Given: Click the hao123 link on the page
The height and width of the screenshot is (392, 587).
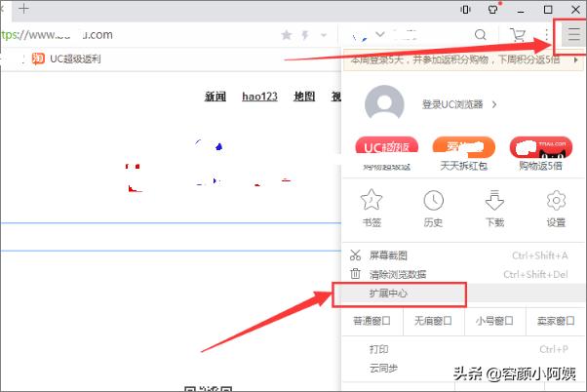Looking at the screenshot, I should pyautogui.click(x=259, y=97).
